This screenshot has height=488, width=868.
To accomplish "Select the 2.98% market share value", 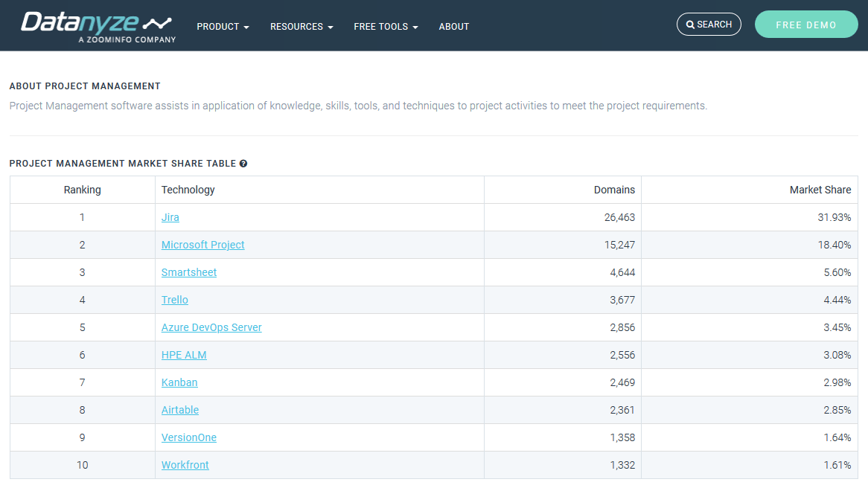I will point(837,382).
